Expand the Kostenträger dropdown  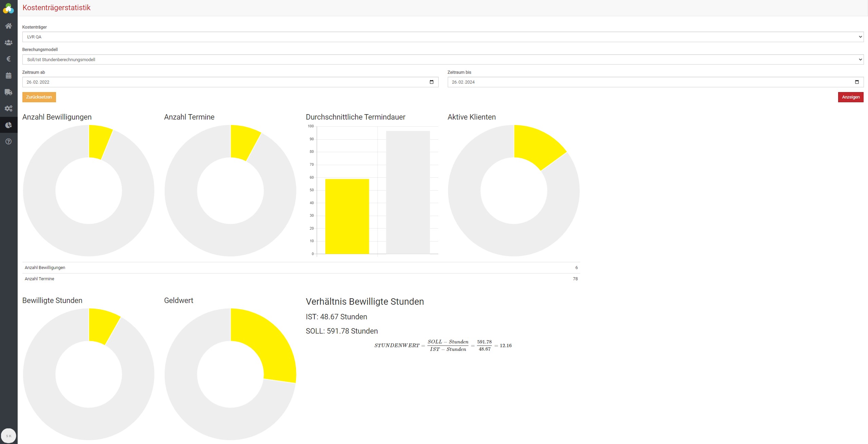coord(443,37)
